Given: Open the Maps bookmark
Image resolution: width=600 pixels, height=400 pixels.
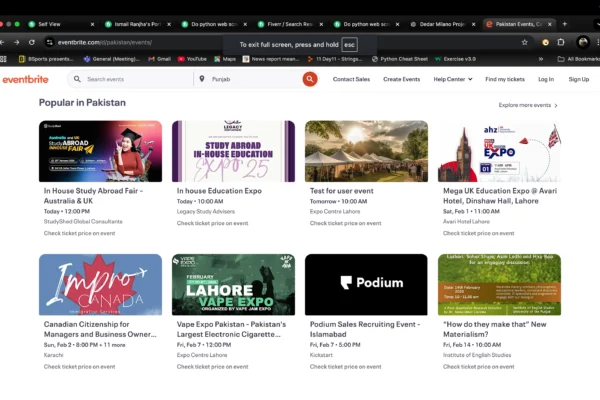Looking at the screenshot, I should [x=225, y=59].
